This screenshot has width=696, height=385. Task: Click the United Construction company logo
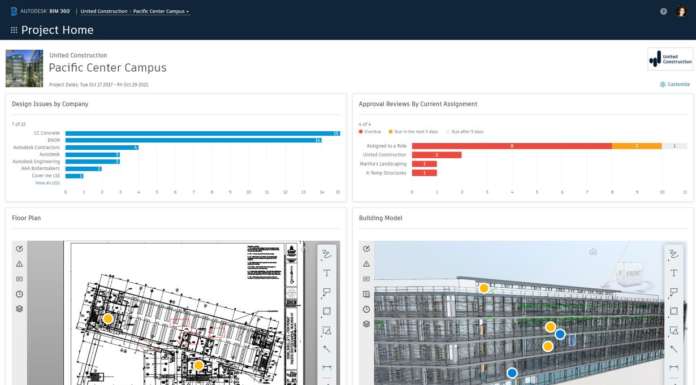tap(670, 60)
